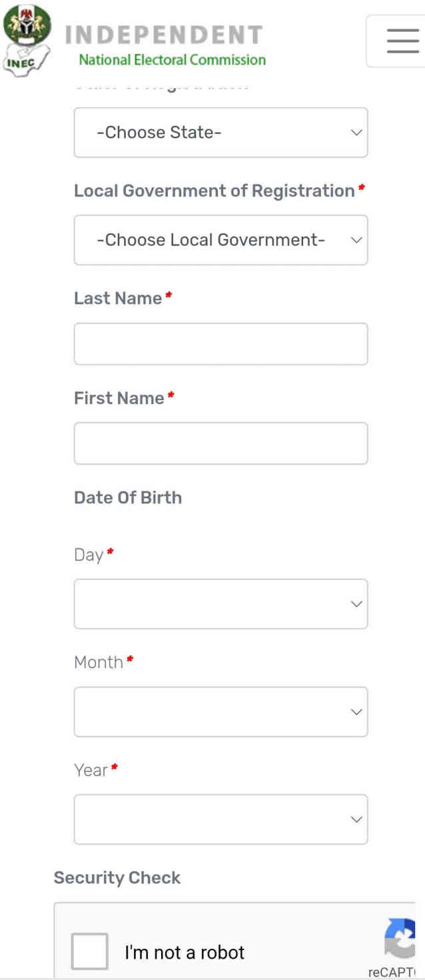This screenshot has width=425, height=980.
Task: Click the Choose State dropdown chevron
Action: click(356, 132)
